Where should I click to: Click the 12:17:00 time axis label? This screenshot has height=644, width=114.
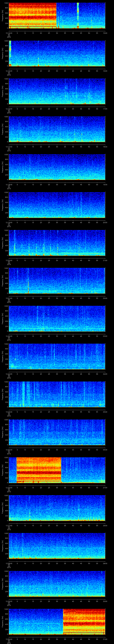coord(9,147)
